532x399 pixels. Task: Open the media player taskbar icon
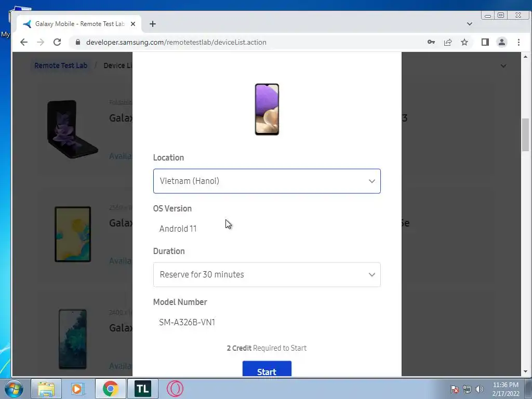[x=78, y=389]
